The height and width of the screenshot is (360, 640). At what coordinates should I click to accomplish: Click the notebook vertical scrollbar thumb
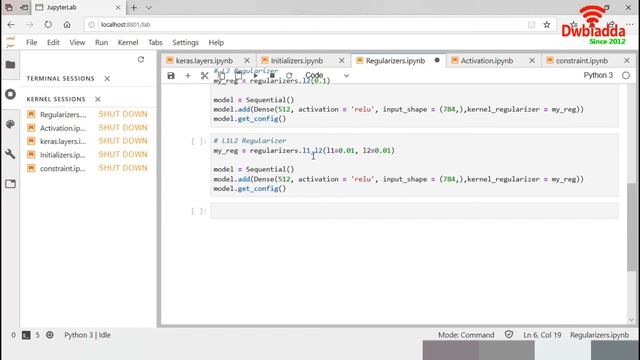point(631,227)
